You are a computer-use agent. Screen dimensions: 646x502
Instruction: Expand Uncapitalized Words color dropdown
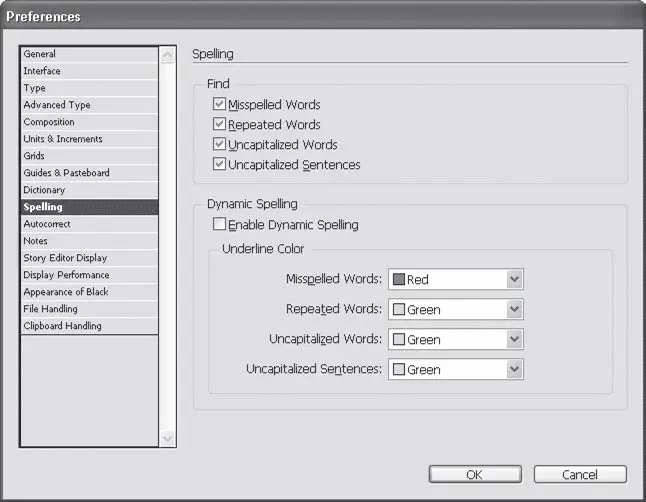[x=514, y=339]
